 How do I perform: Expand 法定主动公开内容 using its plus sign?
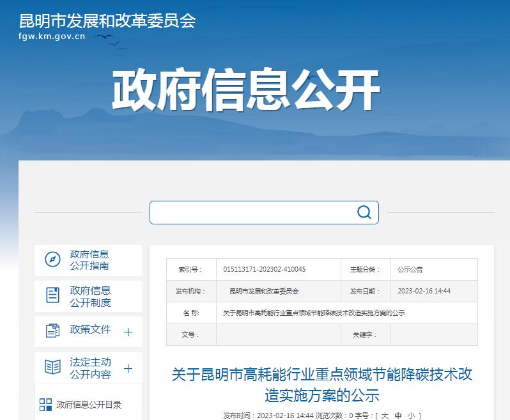[128, 368]
